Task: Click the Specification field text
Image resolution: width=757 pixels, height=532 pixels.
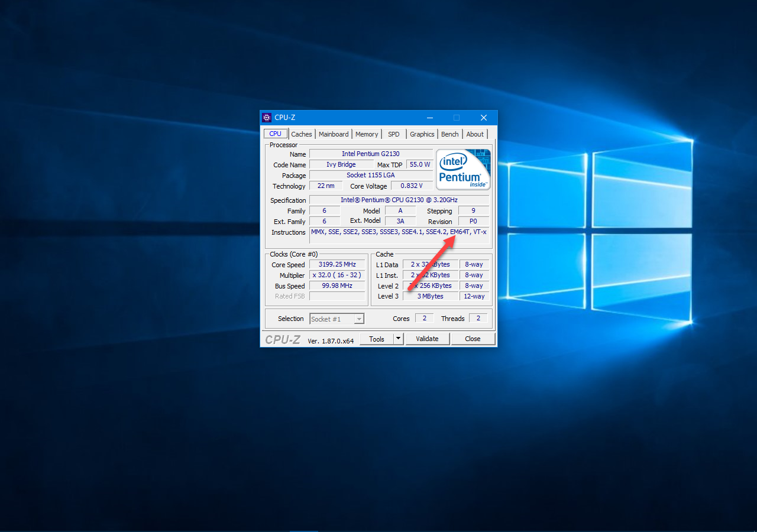Action: click(399, 200)
